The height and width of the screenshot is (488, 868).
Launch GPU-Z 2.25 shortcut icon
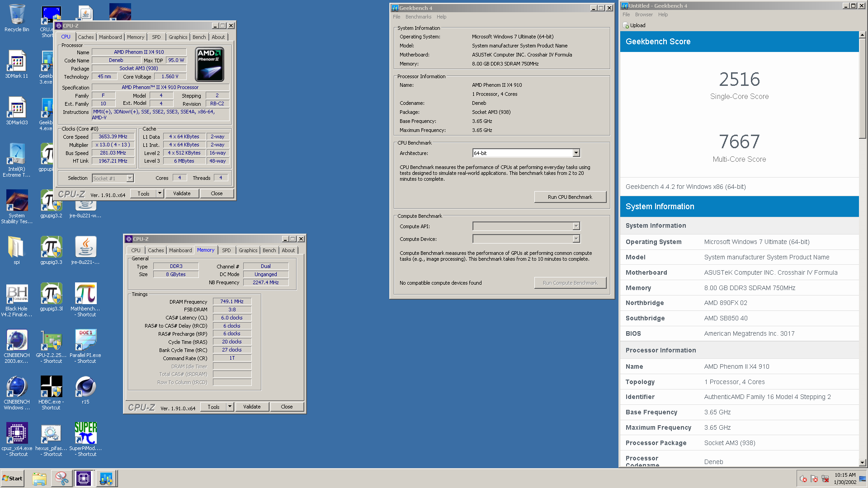point(51,346)
